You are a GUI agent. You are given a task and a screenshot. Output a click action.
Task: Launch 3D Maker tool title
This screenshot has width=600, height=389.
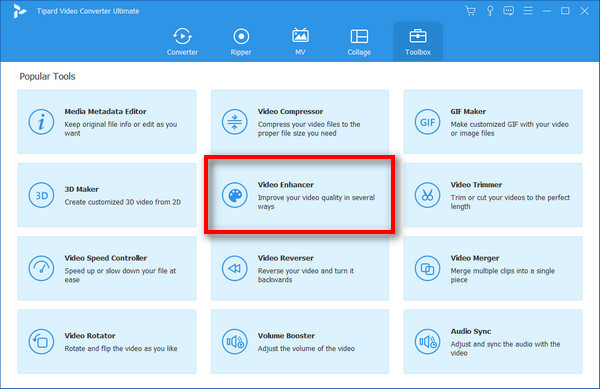coord(82,189)
